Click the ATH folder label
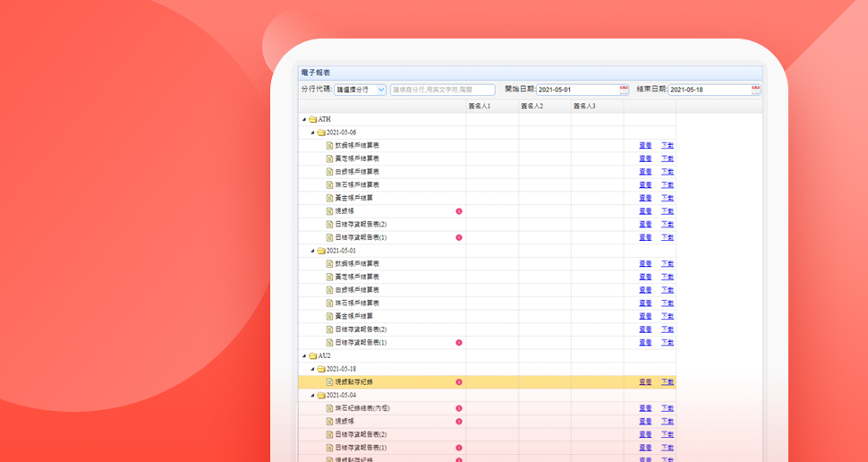868x462 pixels. [325, 119]
